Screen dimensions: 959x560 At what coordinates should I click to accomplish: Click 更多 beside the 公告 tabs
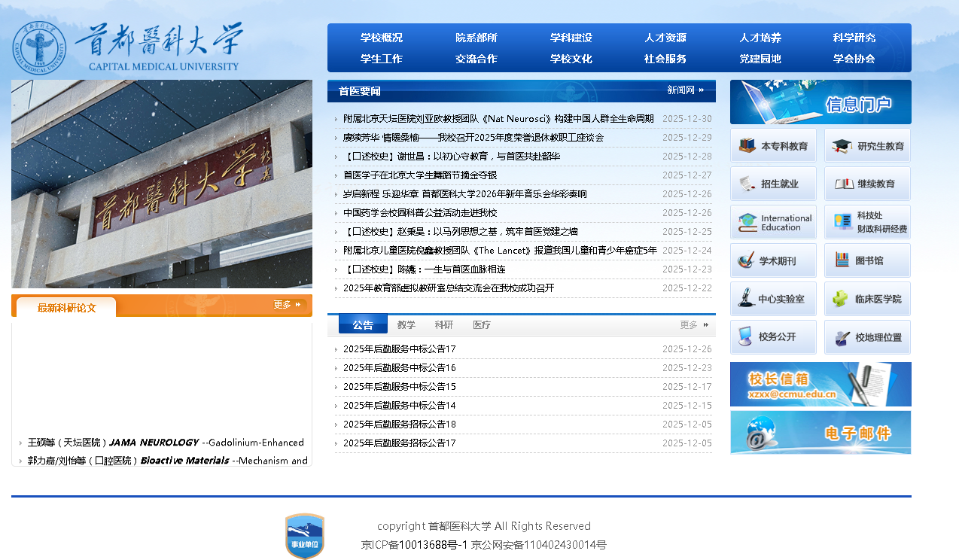(694, 325)
